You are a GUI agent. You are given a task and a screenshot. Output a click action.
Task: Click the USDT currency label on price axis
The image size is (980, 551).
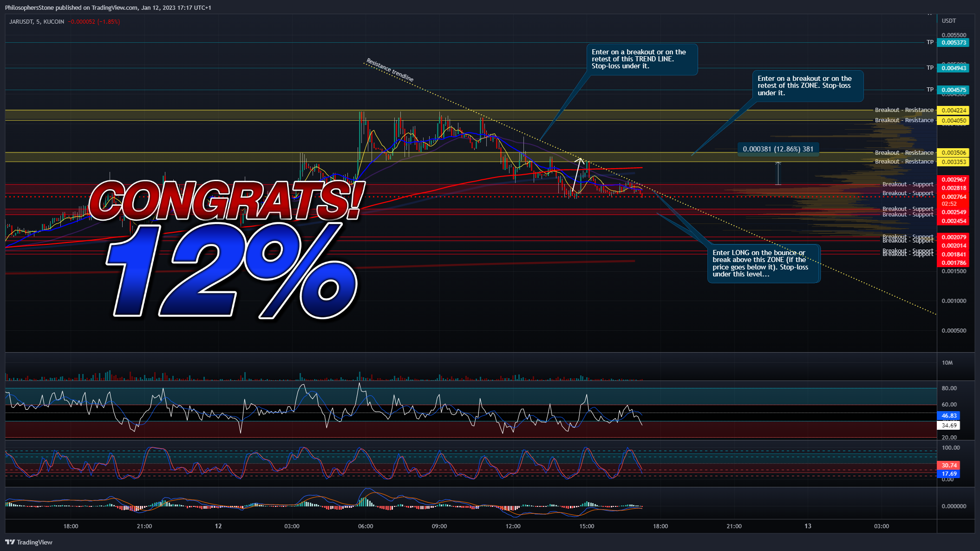(x=949, y=21)
